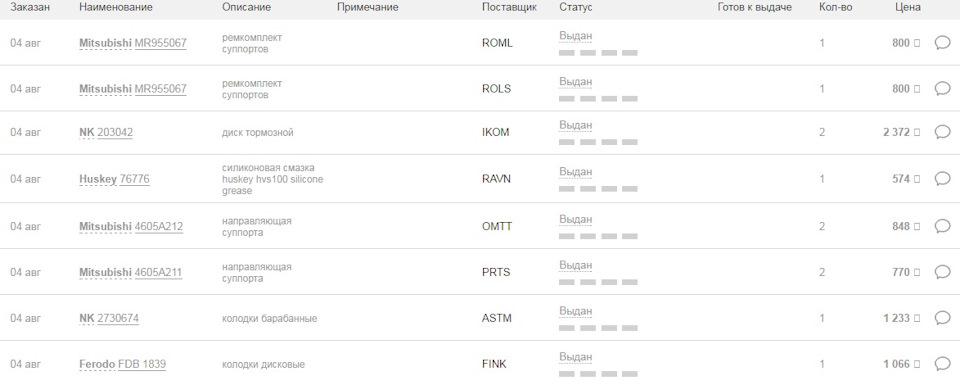The image size is (960, 385).
Task: Expand Выдан status for IKOM row
Action: pos(576,125)
